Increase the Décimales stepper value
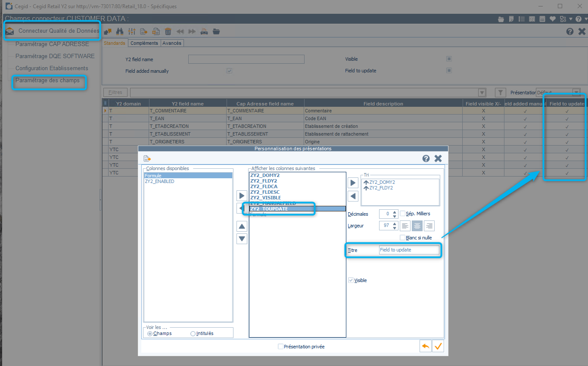The image size is (588, 366). (x=395, y=212)
